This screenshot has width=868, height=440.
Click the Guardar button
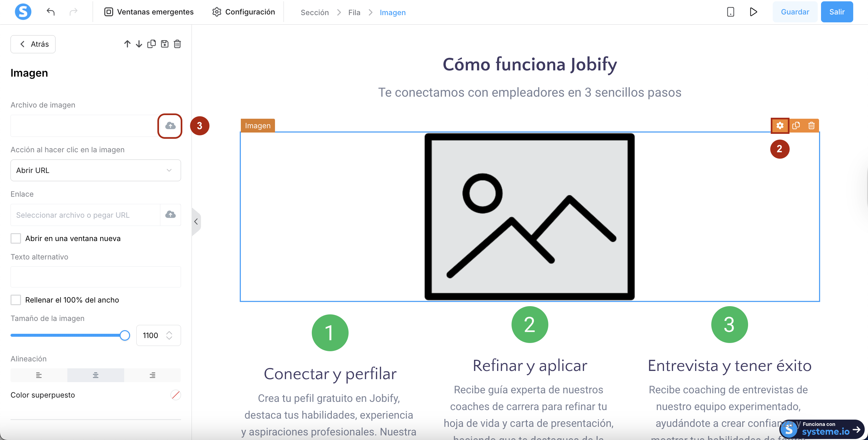click(794, 12)
